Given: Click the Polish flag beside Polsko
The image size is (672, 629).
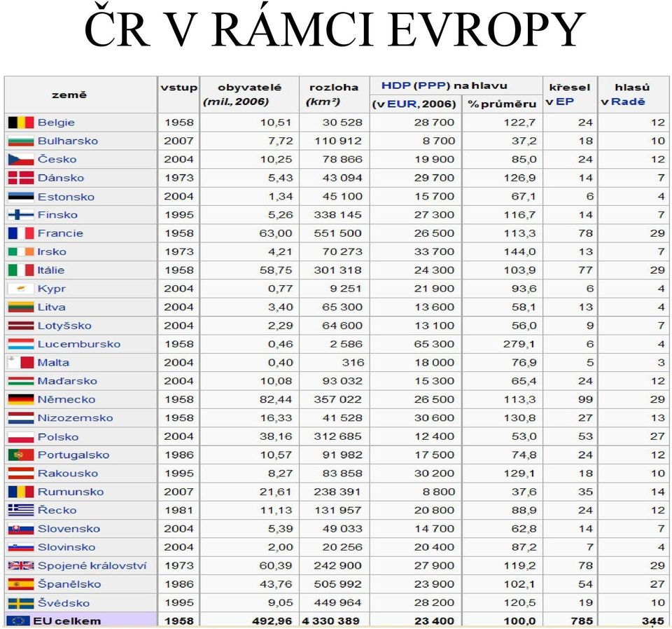Looking at the screenshot, I should pyautogui.click(x=20, y=437).
